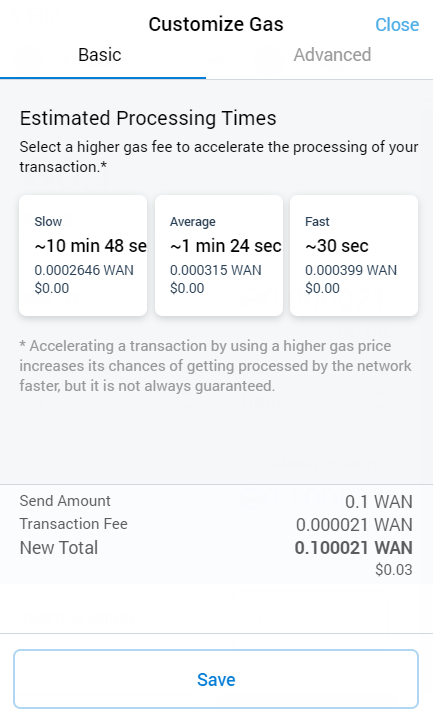
Task: Choose the Average processing time card
Action: click(219, 255)
